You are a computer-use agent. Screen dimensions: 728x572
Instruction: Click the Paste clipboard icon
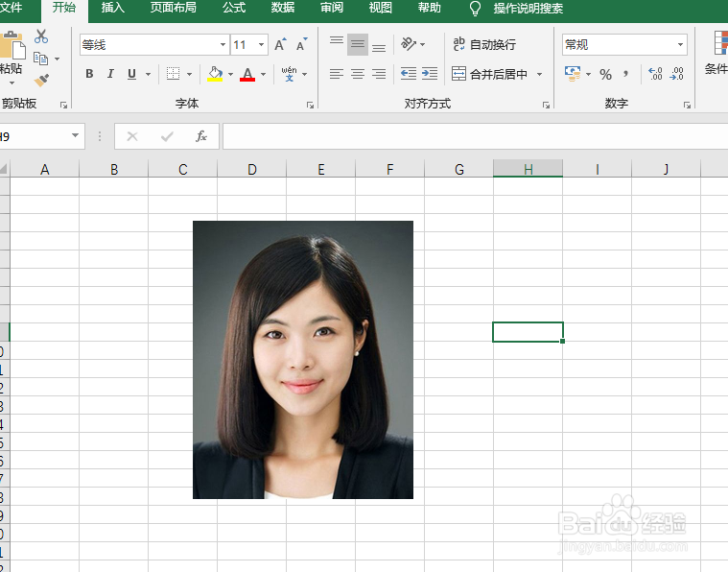click(12, 46)
